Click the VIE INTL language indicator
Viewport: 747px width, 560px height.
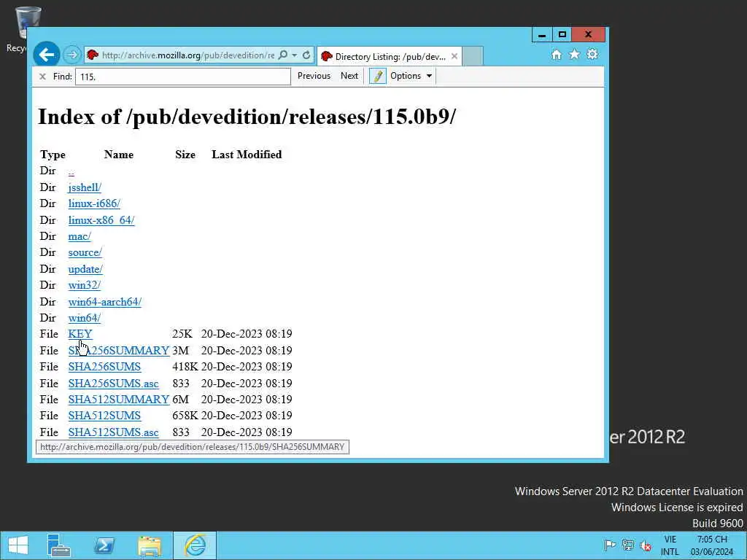[670, 545]
